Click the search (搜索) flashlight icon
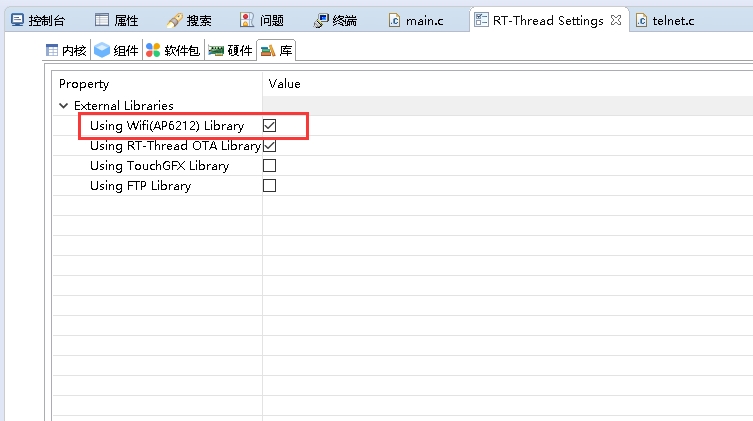The height and width of the screenshot is (421, 753). click(x=175, y=19)
